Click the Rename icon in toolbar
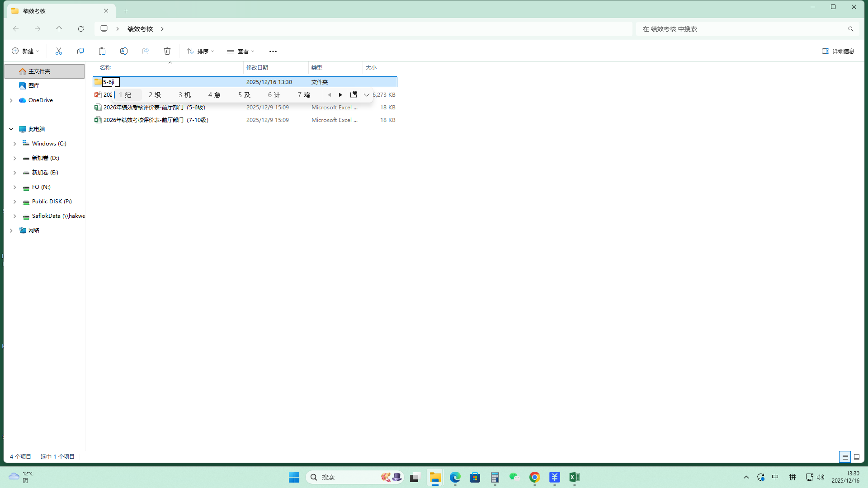868x488 pixels. pos(124,51)
